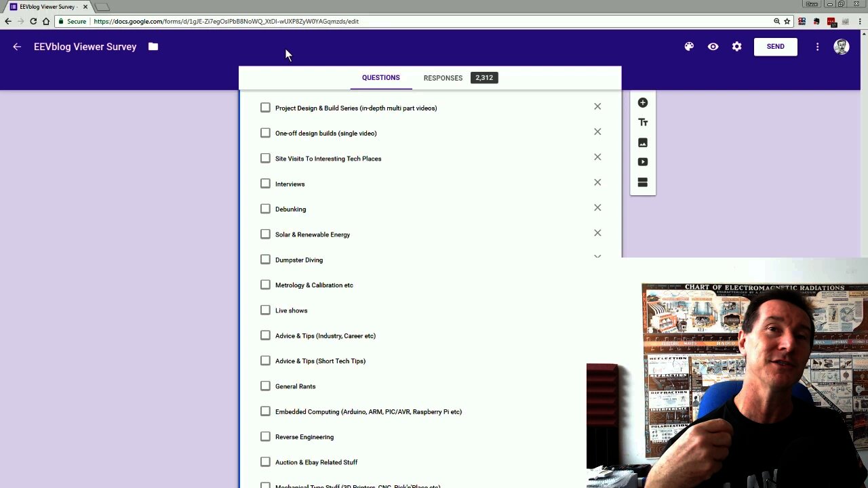868x488 pixels.
Task: Tick the Reverse Engineering checkbox
Action: 265,436
